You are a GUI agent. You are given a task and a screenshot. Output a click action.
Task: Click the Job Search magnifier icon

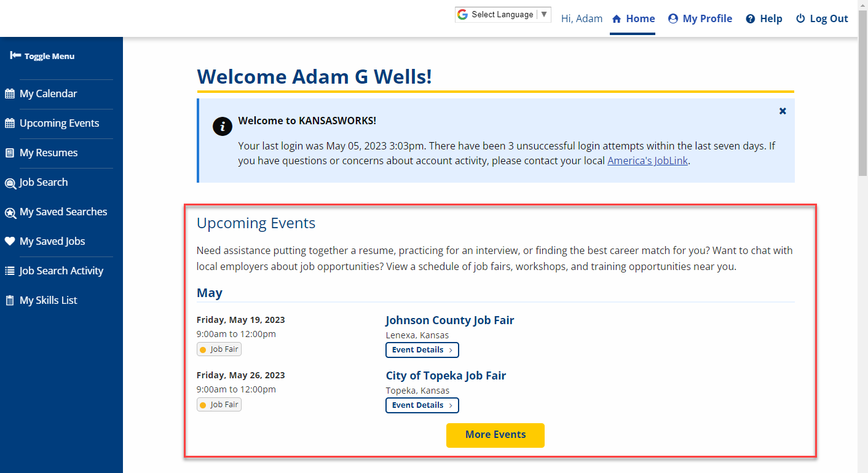[x=10, y=183]
